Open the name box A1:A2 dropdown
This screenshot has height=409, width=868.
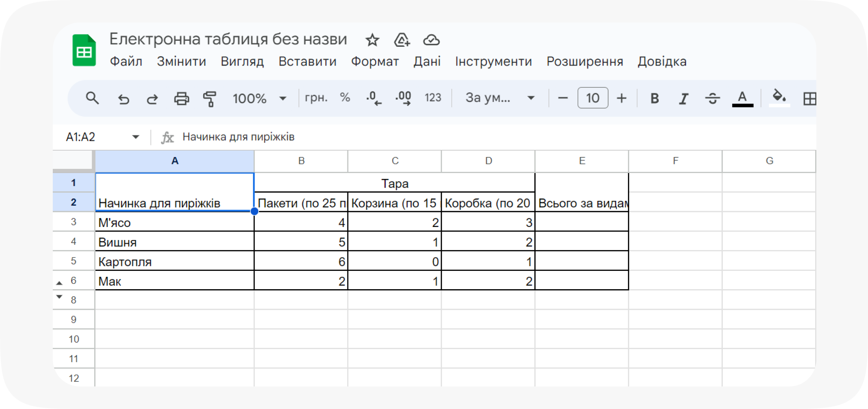tap(136, 137)
